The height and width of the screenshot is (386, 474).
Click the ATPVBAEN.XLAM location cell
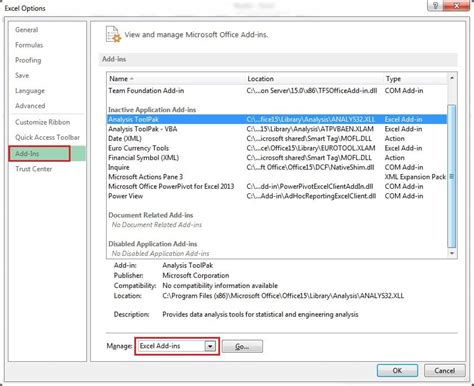310,129
